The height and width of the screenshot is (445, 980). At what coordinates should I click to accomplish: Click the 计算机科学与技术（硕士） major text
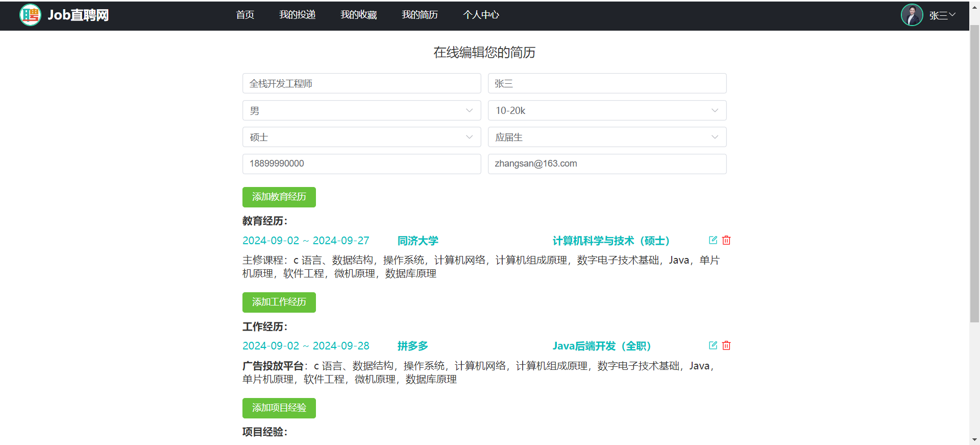(611, 241)
